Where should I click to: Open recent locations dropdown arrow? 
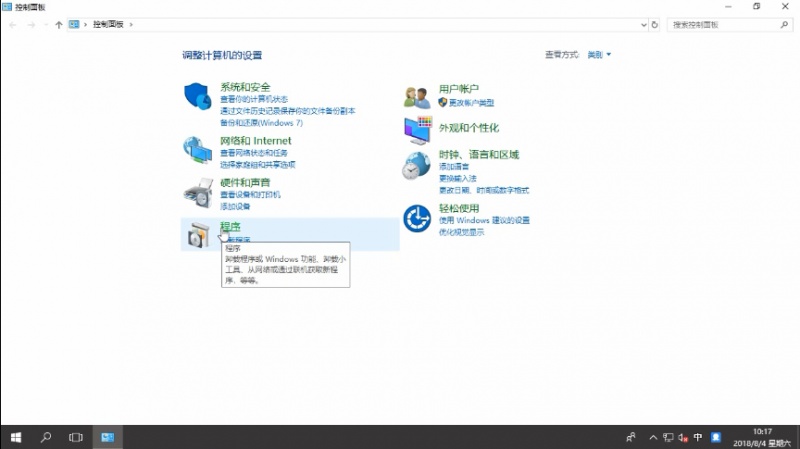pyautogui.click(x=46, y=24)
